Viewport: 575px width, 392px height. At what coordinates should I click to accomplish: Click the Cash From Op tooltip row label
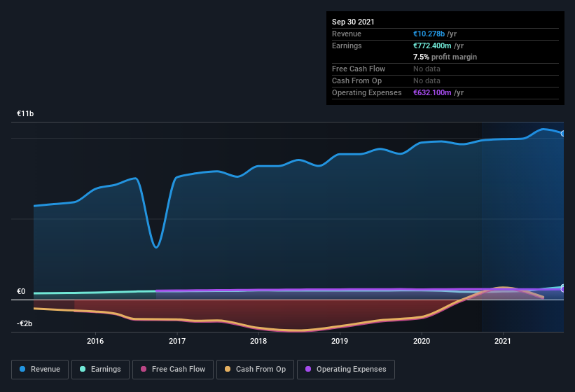[x=356, y=80]
